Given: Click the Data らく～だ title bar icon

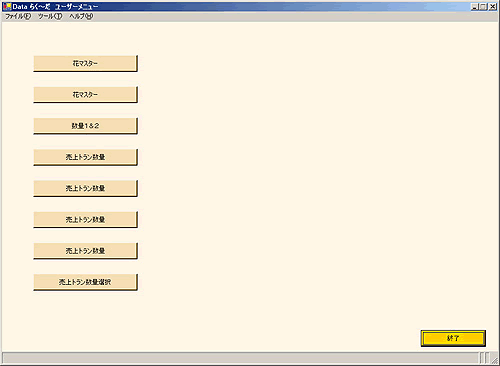Looking at the screenshot, I should point(7,6).
